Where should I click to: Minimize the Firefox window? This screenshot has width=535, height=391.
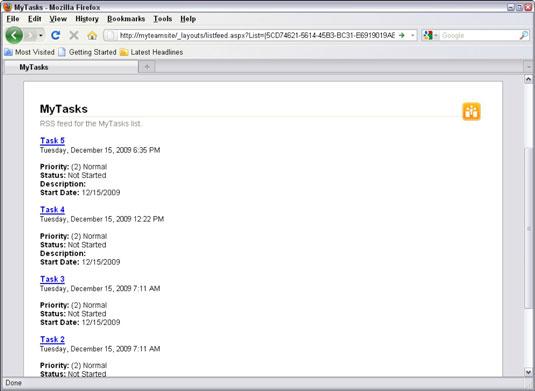511,7
